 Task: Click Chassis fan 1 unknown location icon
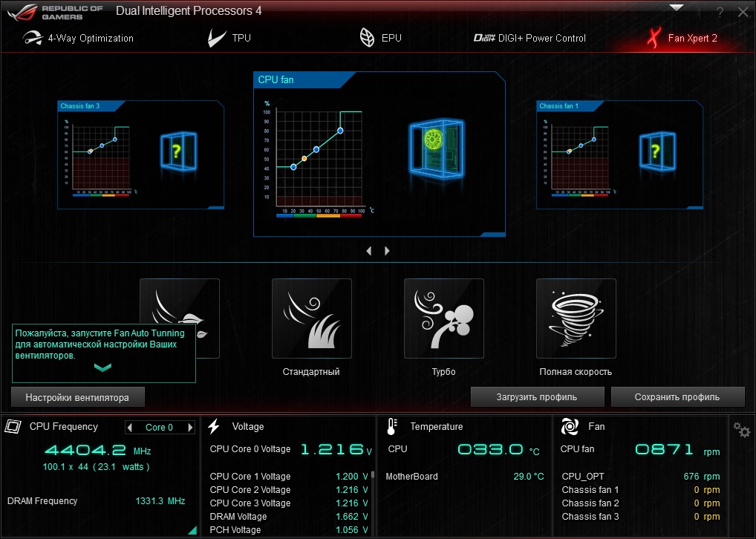coord(658,151)
